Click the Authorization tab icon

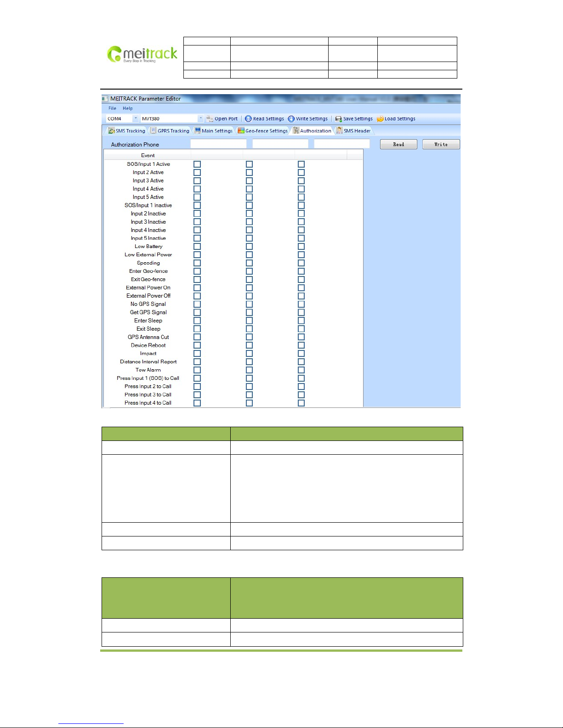(296, 131)
